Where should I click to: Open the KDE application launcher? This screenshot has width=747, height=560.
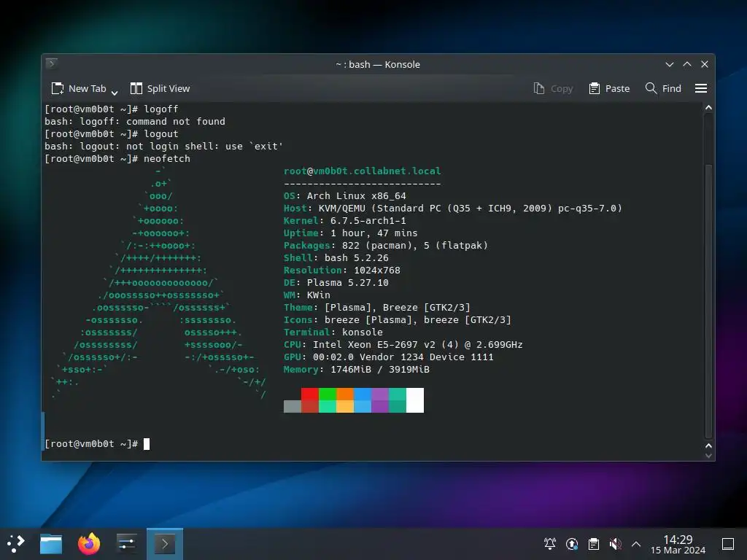point(16,544)
